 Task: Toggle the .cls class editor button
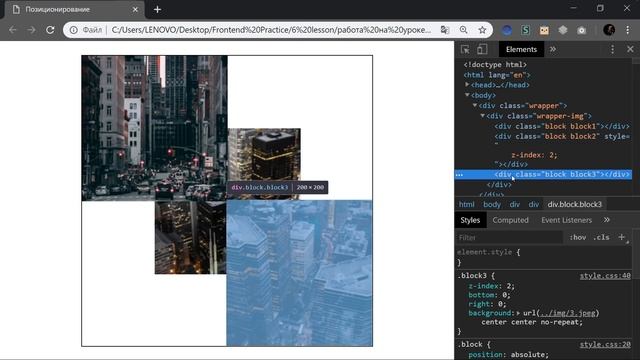click(x=601, y=238)
